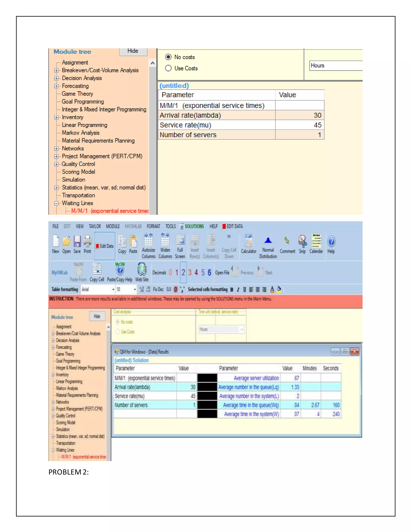
Task: Open the MODULE menu
Action: click(113, 226)
